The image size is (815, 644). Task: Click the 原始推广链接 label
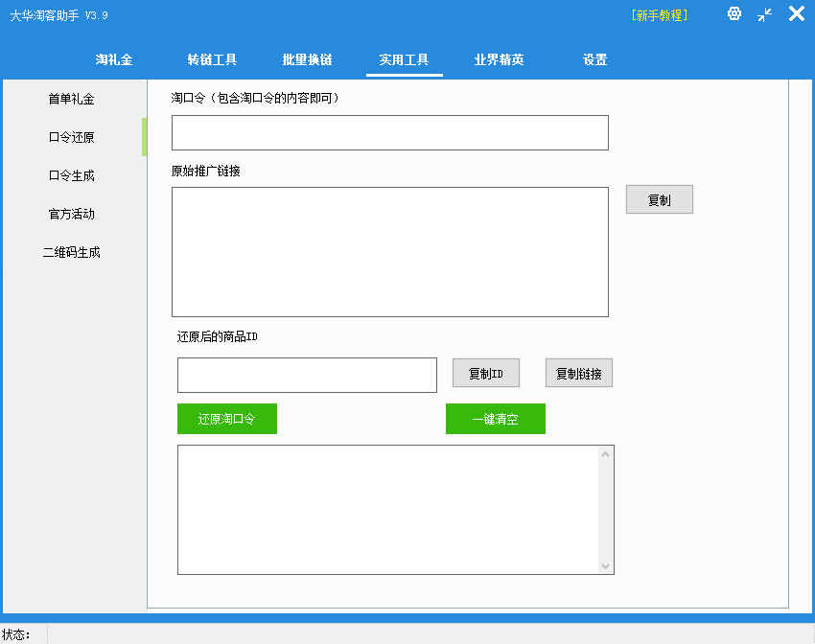click(x=206, y=171)
